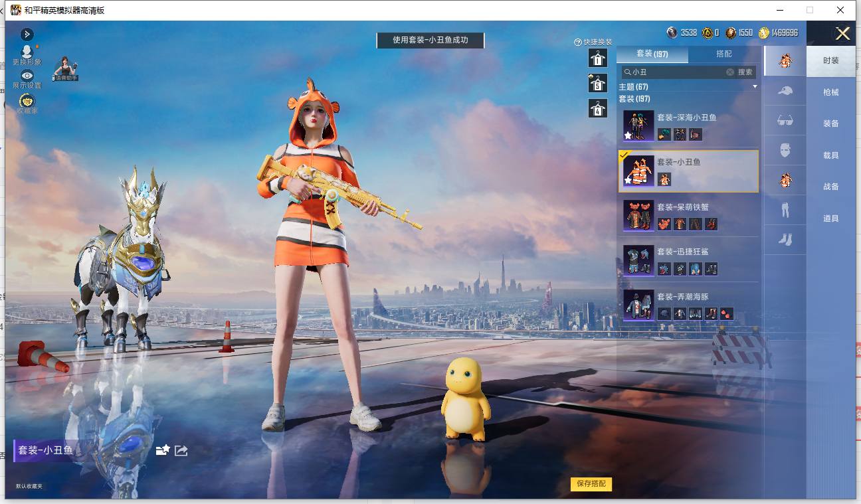Select the 套装-呆萌铁蟹 outfit row
861x504 pixels.
pyautogui.click(x=688, y=215)
